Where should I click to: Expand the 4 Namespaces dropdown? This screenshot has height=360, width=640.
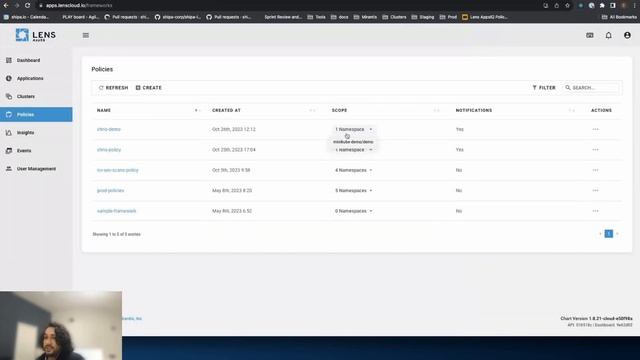(x=353, y=170)
